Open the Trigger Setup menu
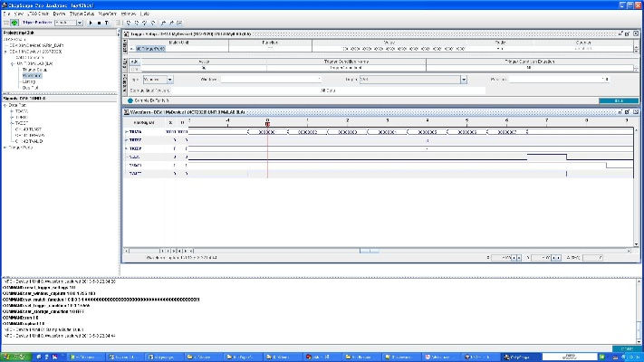 click(81, 14)
